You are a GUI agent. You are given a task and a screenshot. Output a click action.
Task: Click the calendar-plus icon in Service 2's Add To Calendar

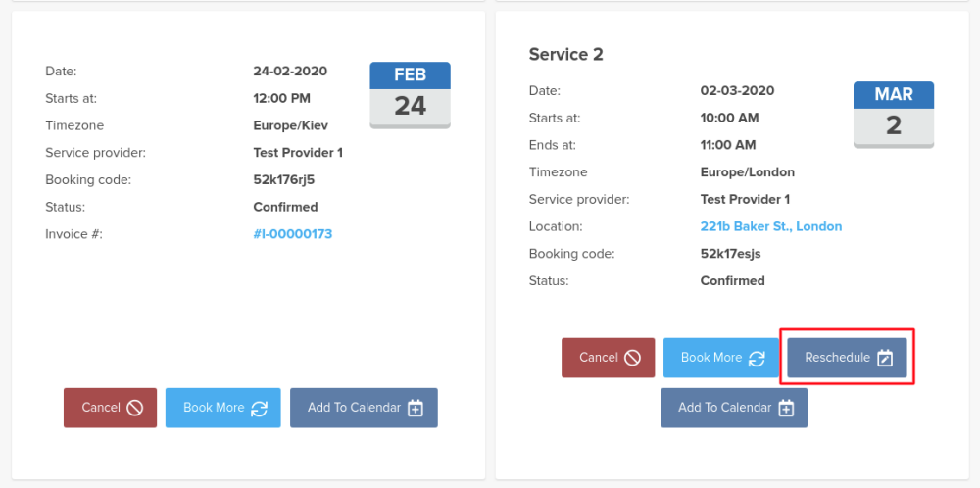785,408
